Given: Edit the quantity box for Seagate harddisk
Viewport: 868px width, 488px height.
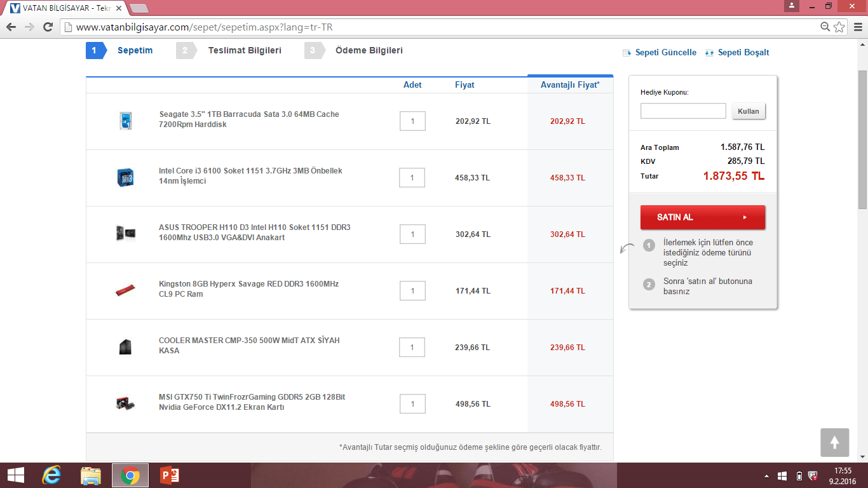Looking at the screenshot, I should (x=412, y=121).
